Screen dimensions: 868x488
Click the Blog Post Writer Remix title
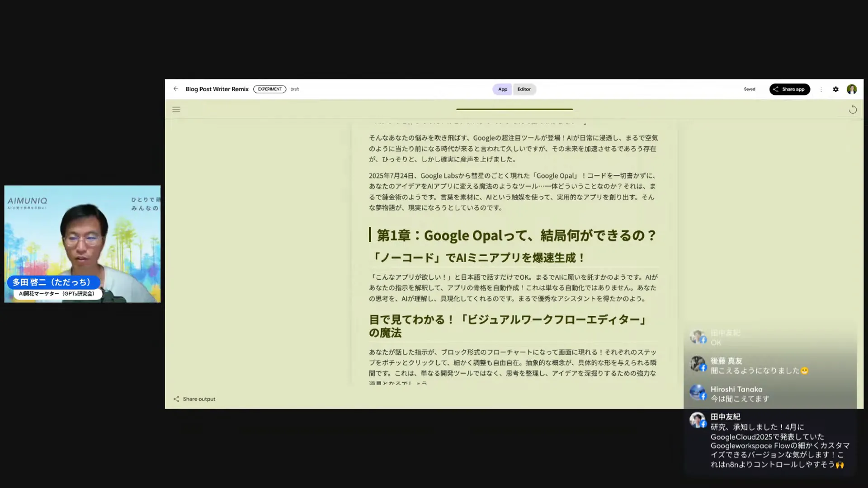click(x=217, y=89)
